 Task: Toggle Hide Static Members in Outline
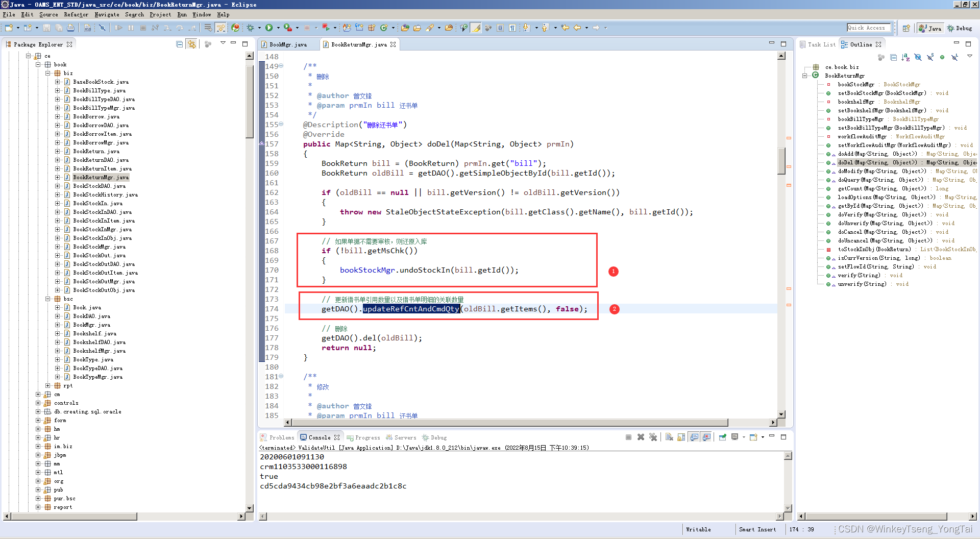coord(930,57)
